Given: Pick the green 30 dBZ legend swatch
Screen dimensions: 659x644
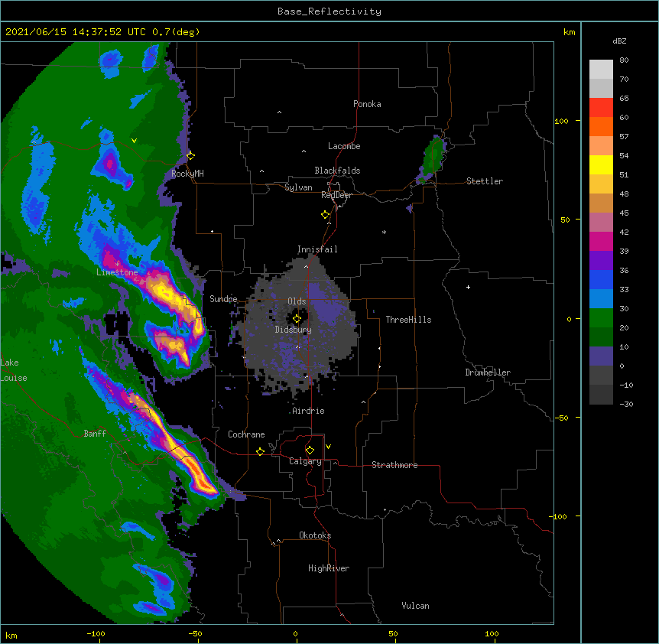Looking at the screenshot, I should click(601, 318).
